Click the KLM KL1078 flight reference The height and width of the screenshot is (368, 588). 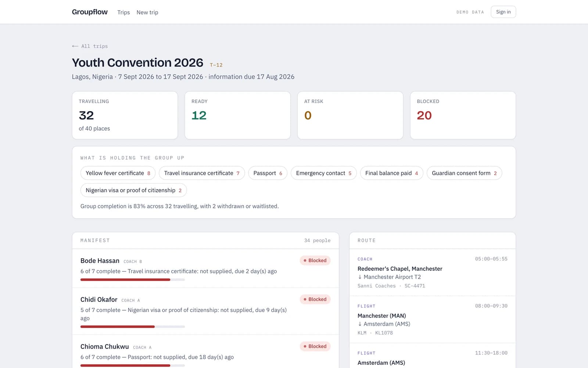point(375,333)
